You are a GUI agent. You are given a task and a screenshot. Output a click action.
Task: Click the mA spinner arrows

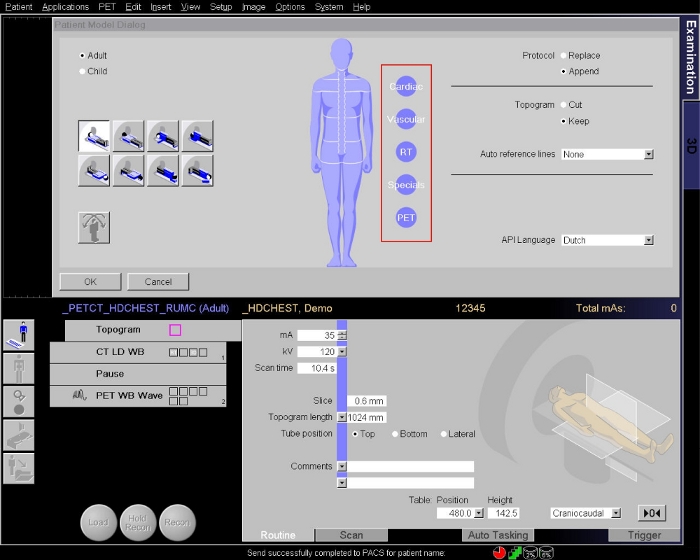tap(342, 336)
